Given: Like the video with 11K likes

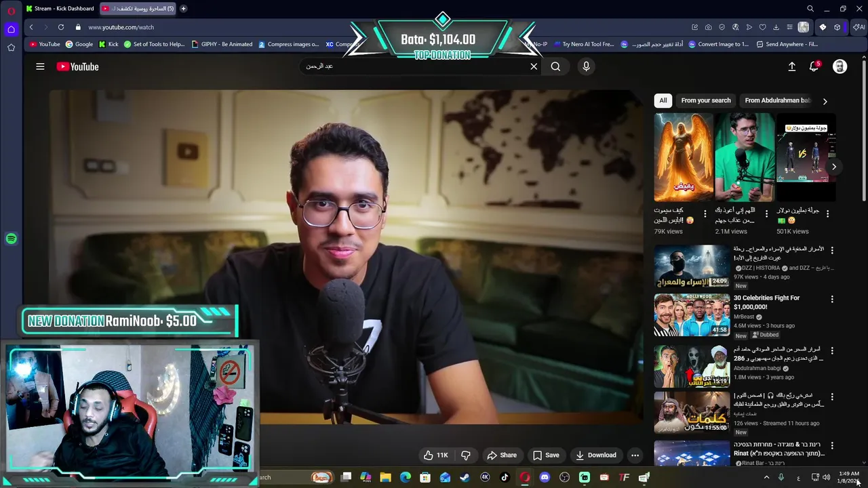Looking at the screenshot, I should coord(436,455).
